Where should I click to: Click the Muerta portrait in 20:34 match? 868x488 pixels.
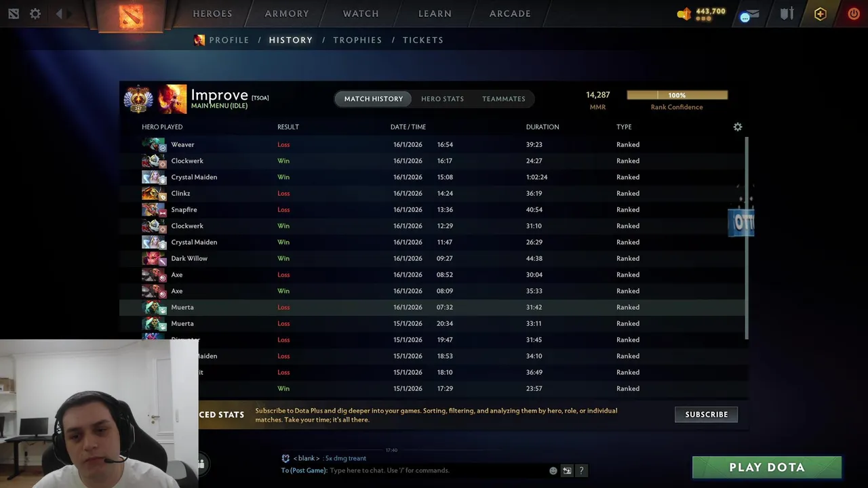154,323
